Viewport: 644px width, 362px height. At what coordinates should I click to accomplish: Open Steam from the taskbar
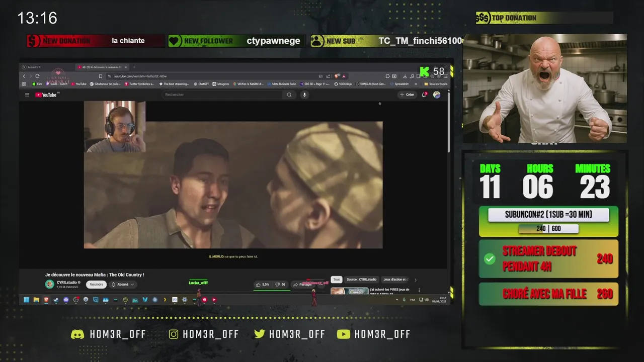pyautogui.click(x=56, y=300)
